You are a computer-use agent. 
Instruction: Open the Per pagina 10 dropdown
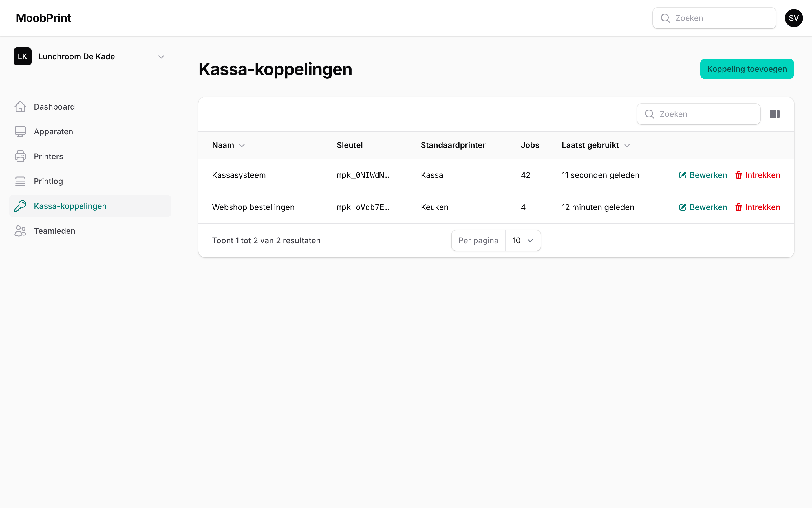pos(523,240)
